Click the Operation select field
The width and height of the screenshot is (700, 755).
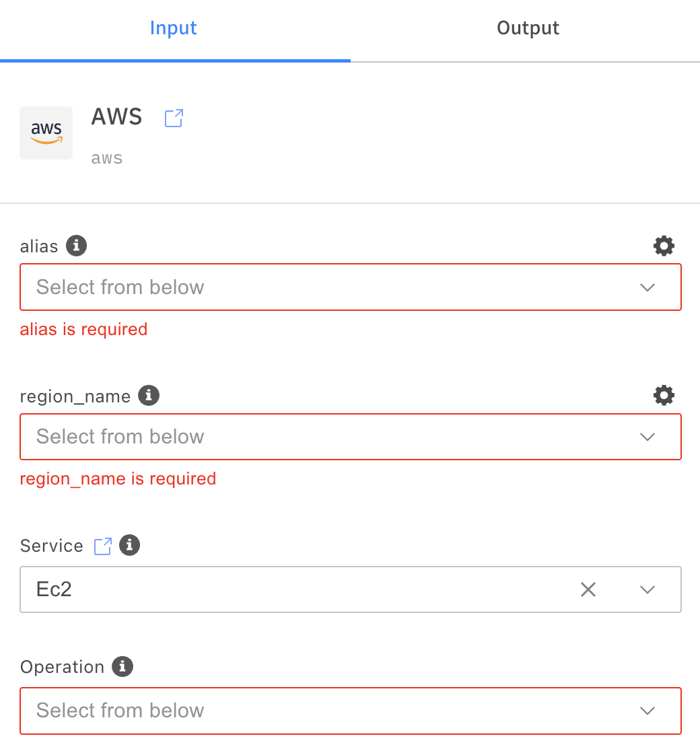[323, 711]
